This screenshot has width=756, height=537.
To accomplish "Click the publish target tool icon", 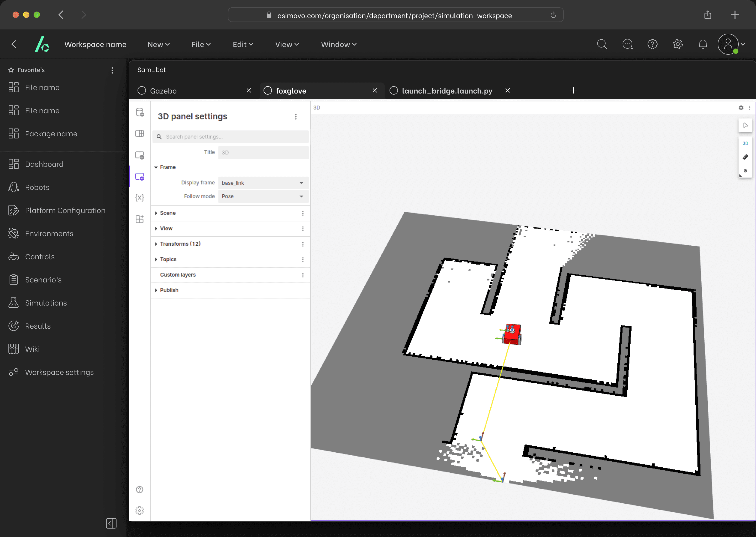I will (745, 171).
